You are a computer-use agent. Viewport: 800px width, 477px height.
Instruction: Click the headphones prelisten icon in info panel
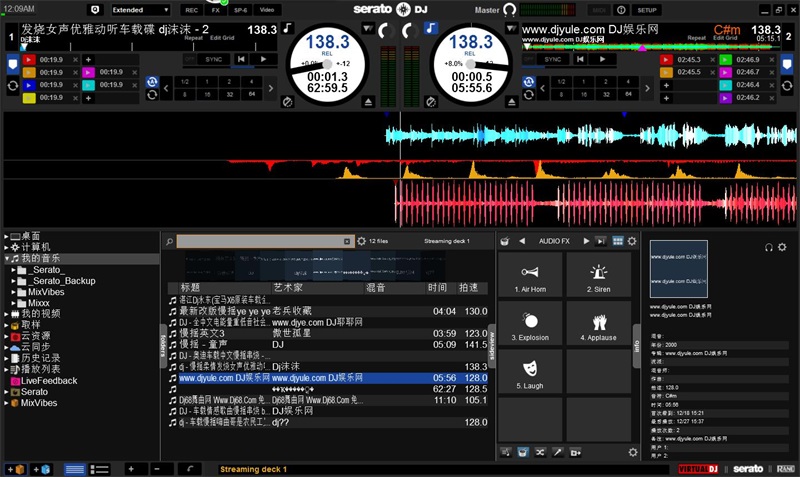pos(769,247)
